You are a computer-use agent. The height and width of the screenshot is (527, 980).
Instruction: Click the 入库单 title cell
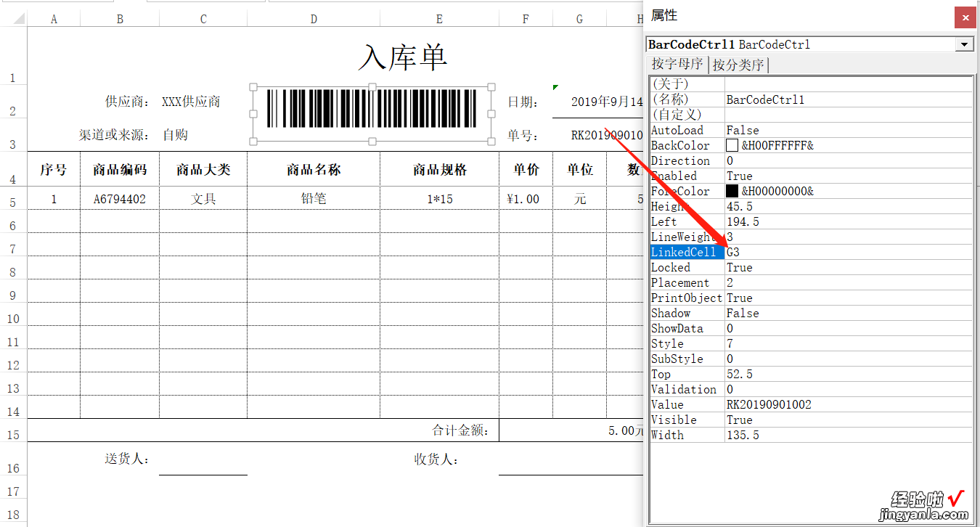click(x=403, y=57)
